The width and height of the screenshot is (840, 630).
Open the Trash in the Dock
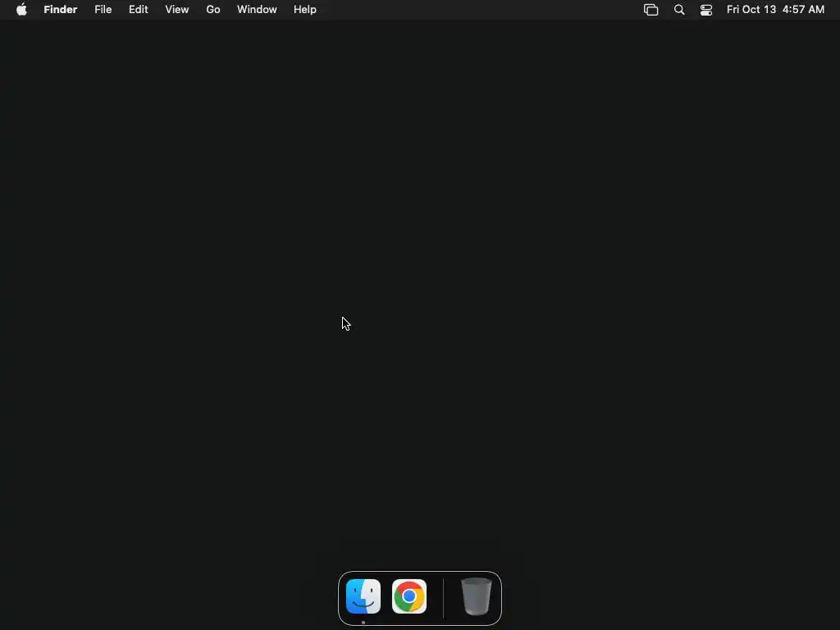pos(477,596)
